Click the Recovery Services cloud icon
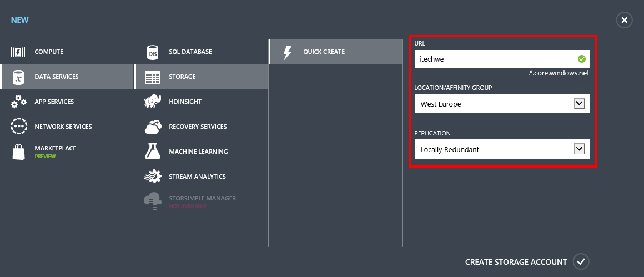Image resolution: width=644 pixels, height=277 pixels. [x=152, y=127]
